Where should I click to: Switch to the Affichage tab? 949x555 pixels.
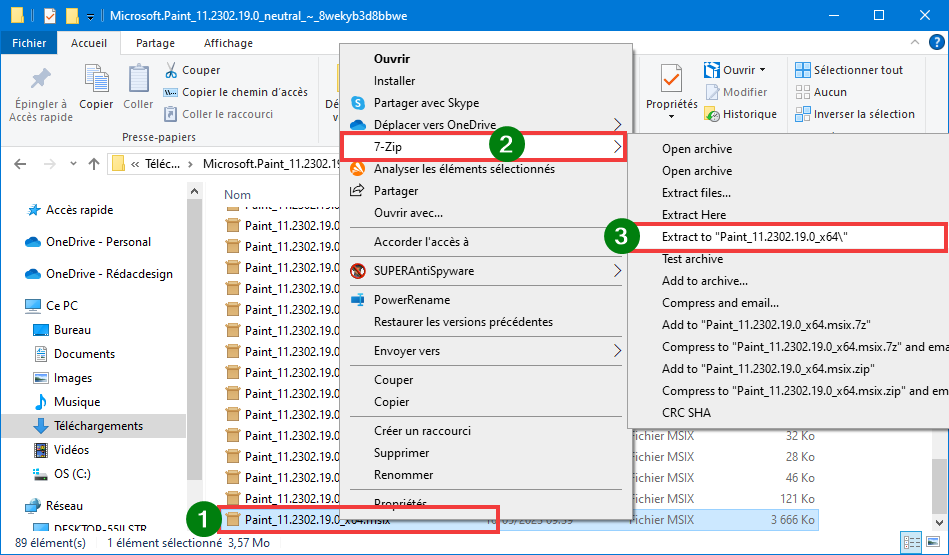point(228,43)
